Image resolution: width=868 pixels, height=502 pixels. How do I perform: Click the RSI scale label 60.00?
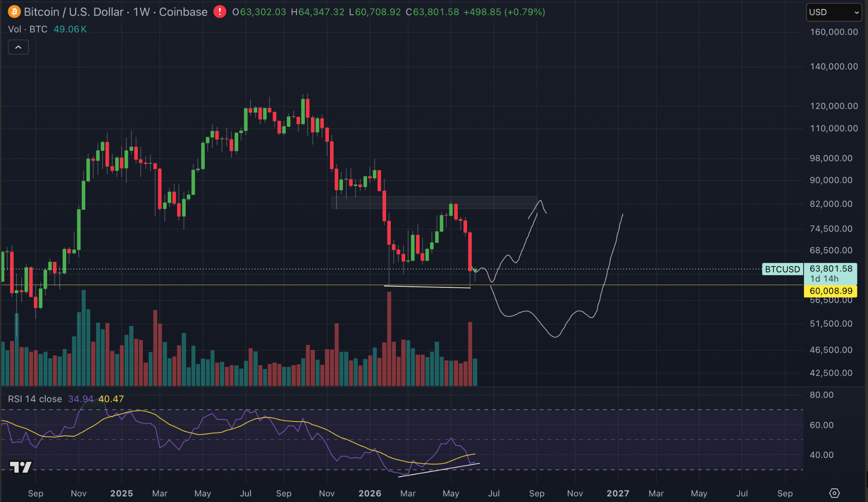coord(821,425)
